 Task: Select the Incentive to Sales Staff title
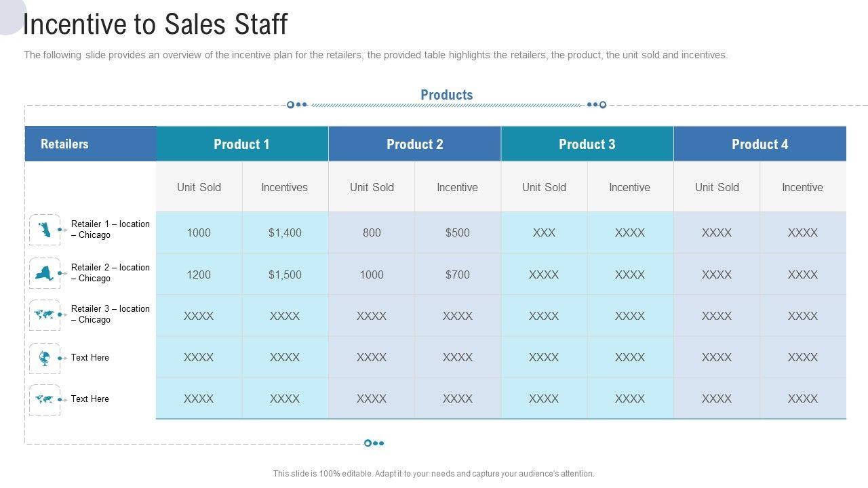[155, 24]
